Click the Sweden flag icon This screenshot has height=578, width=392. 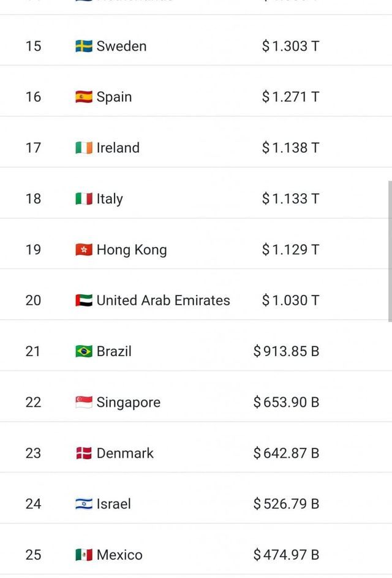(x=84, y=46)
